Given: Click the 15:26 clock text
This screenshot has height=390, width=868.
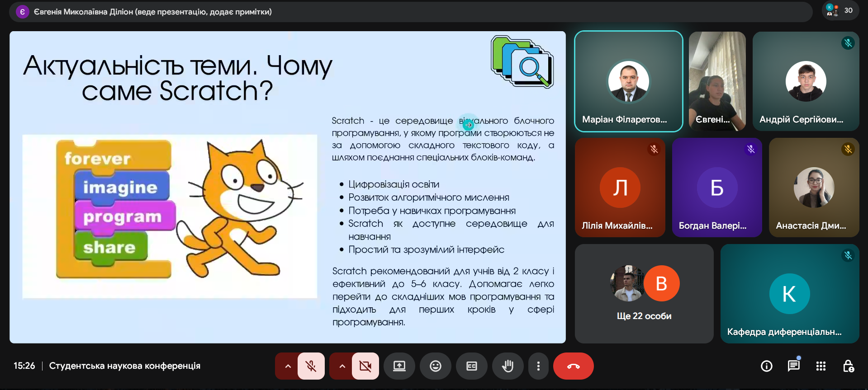Looking at the screenshot, I should point(24,366).
